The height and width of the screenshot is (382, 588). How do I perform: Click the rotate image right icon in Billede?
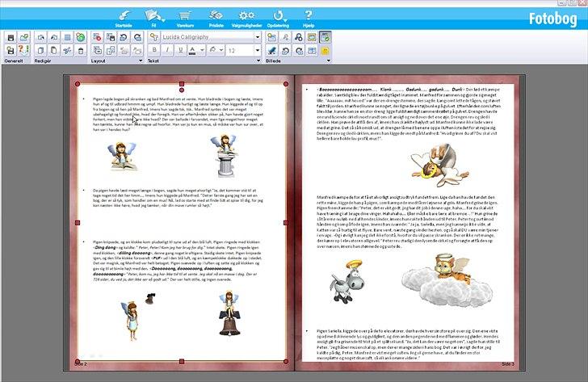click(299, 50)
